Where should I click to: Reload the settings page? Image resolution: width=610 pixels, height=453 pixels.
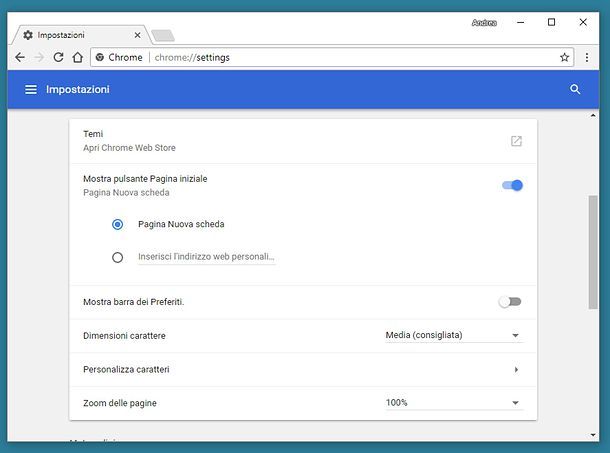(x=58, y=58)
